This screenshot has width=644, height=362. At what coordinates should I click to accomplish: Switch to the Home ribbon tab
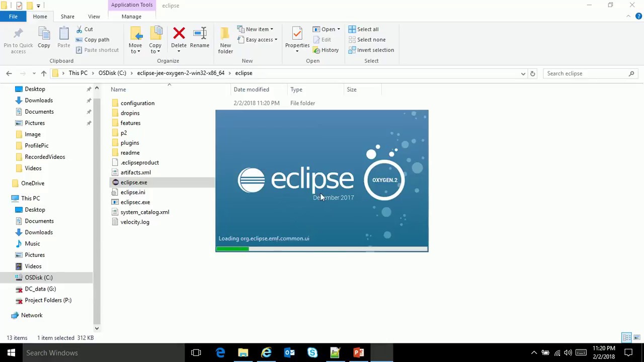tap(40, 17)
